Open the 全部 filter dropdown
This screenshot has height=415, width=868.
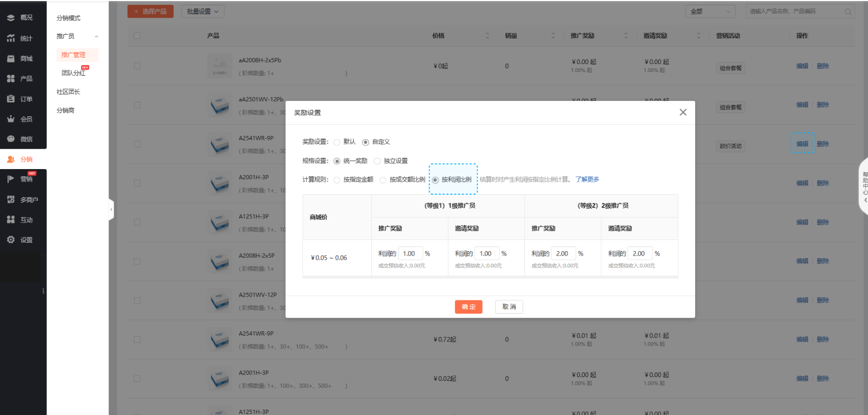pyautogui.click(x=710, y=11)
